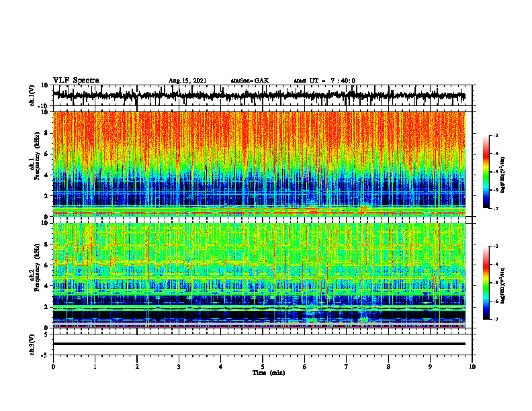The image size is (532, 411).
Task: Click the "4" kHz tick on ch.2 frequency axis
Action: (x=47, y=286)
